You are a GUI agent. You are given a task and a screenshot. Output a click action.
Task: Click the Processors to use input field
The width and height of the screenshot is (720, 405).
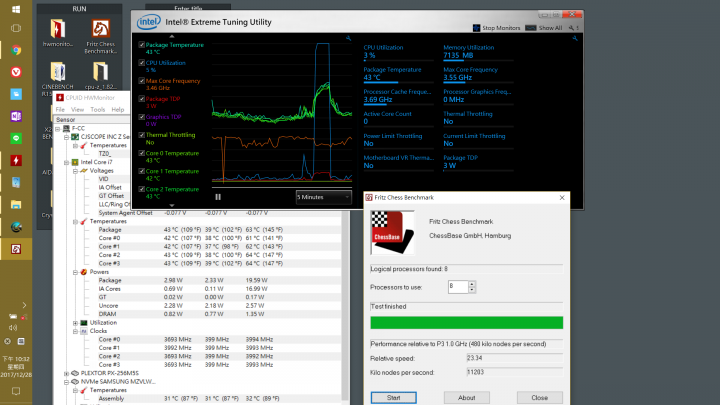point(458,287)
